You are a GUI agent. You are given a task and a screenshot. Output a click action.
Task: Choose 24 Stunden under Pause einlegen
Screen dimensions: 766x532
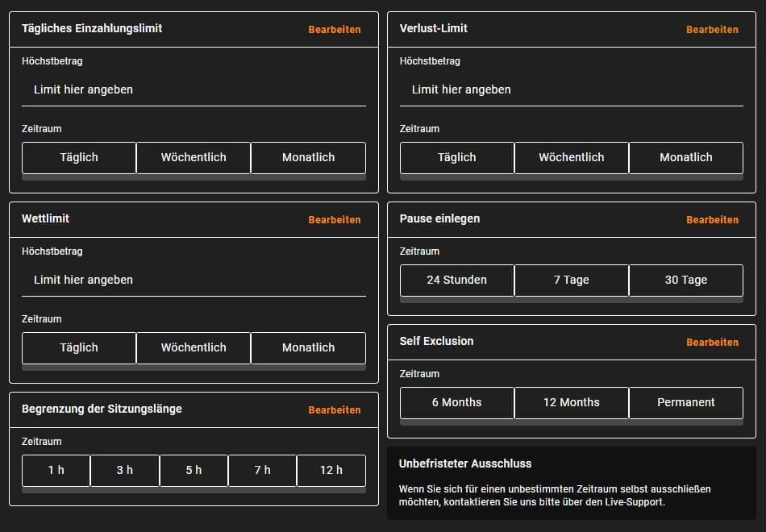tap(456, 280)
